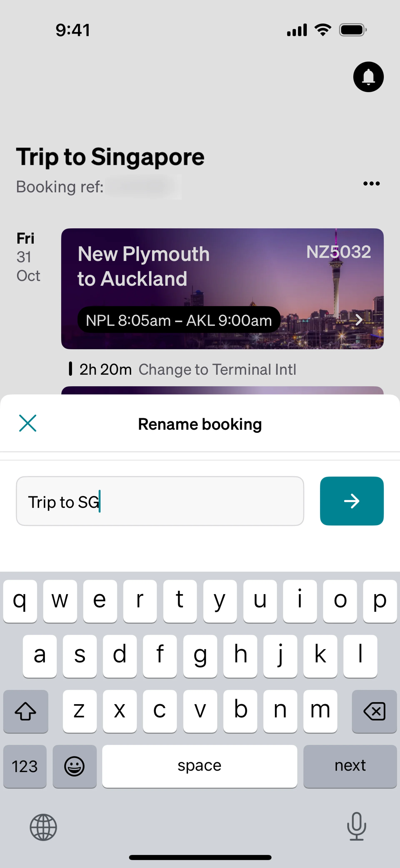Expand flight details chevron on NZ5032 card
Image resolution: width=400 pixels, height=868 pixels.
pos(359,320)
